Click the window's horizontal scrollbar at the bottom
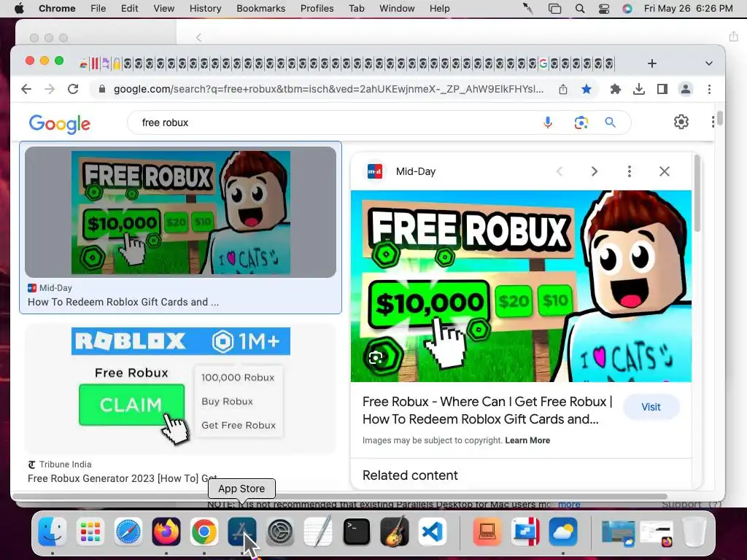 338,497
